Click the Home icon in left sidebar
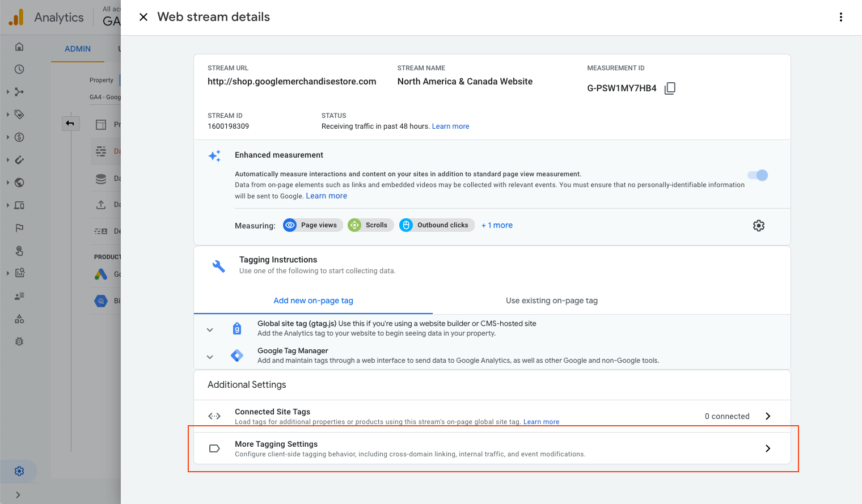The height and width of the screenshot is (504, 862). 19,46
